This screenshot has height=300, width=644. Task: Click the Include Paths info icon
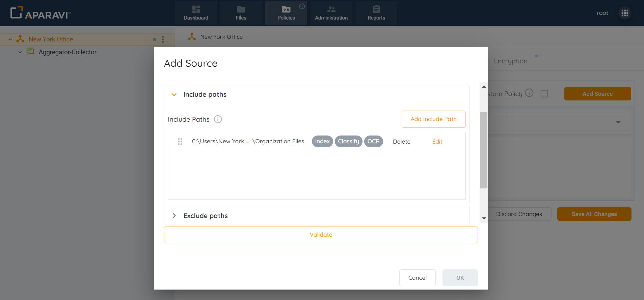218,119
